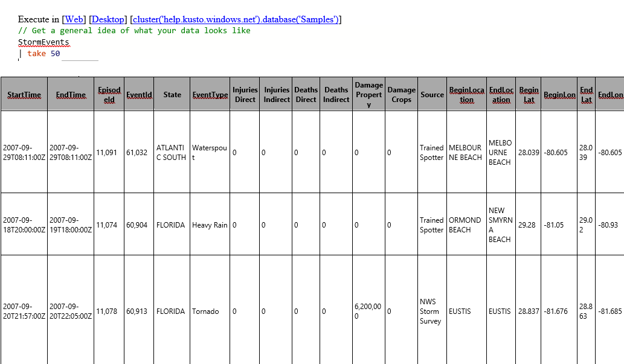
Task: Click end longitude -81.685 cell
Action: [610, 311]
